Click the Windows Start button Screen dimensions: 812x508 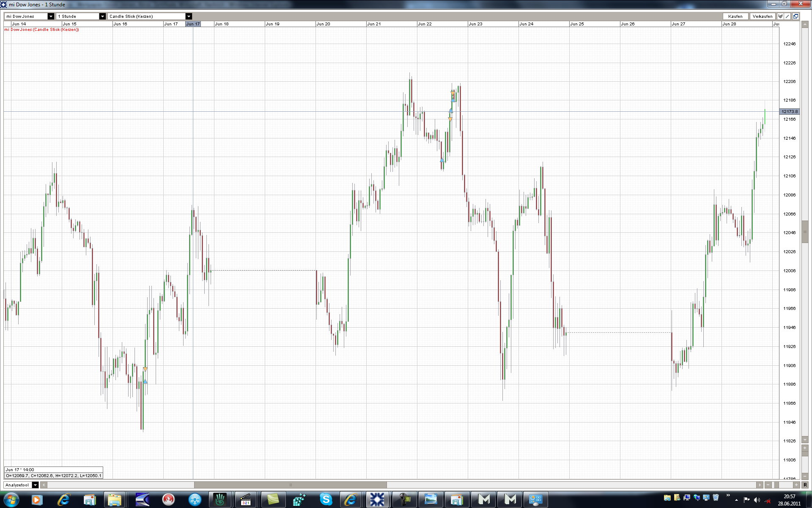[x=11, y=500]
